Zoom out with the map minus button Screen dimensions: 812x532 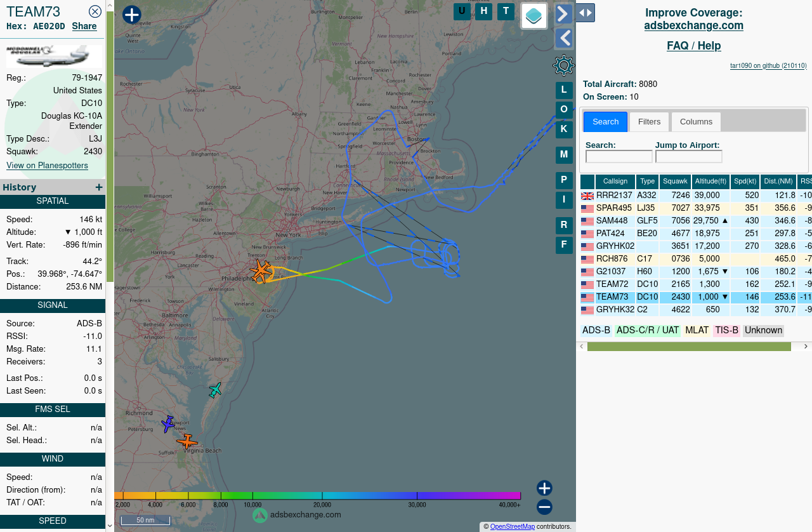click(544, 507)
